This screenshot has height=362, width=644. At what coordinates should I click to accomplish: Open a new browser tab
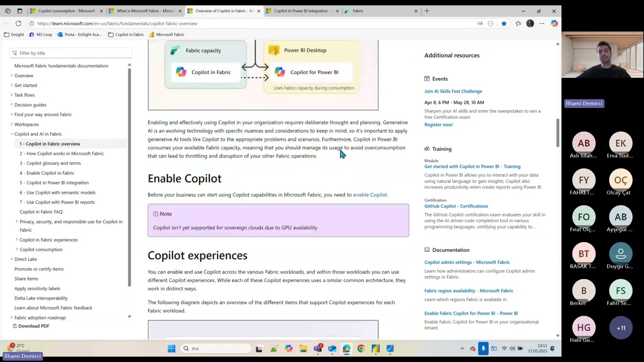(427, 11)
